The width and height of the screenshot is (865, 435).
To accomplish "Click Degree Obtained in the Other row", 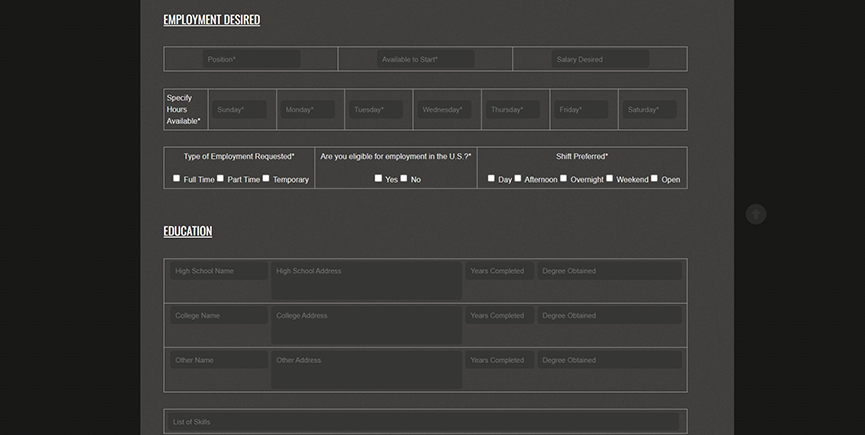I will [x=609, y=360].
